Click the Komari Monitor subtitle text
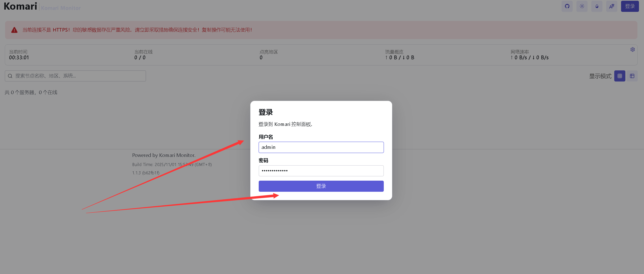The image size is (644, 274). pos(61,8)
